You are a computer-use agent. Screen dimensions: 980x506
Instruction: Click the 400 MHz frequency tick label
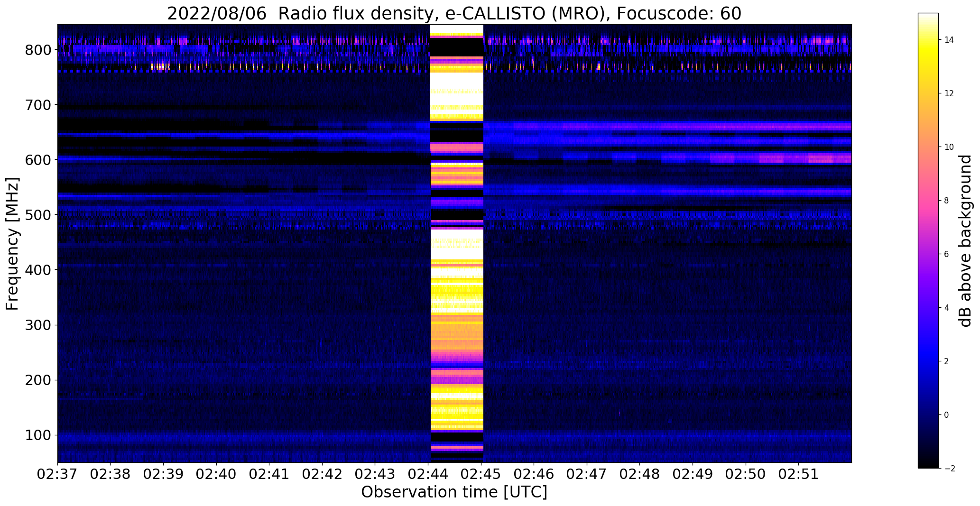39,270
